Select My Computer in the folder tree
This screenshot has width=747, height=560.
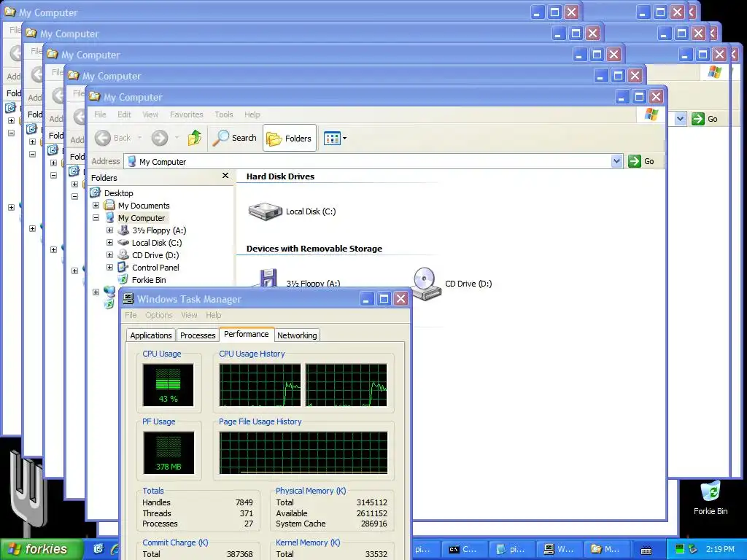pyautogui.click(x=141, y=217)
